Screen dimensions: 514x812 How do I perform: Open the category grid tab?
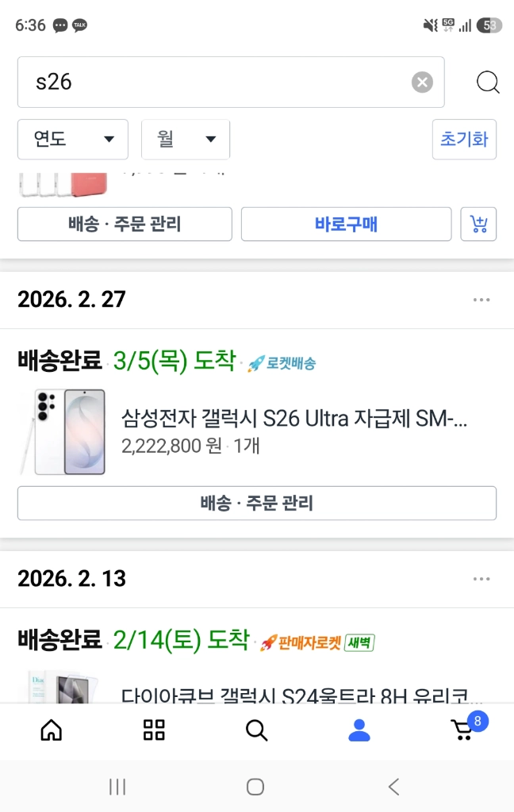[154, 730]
